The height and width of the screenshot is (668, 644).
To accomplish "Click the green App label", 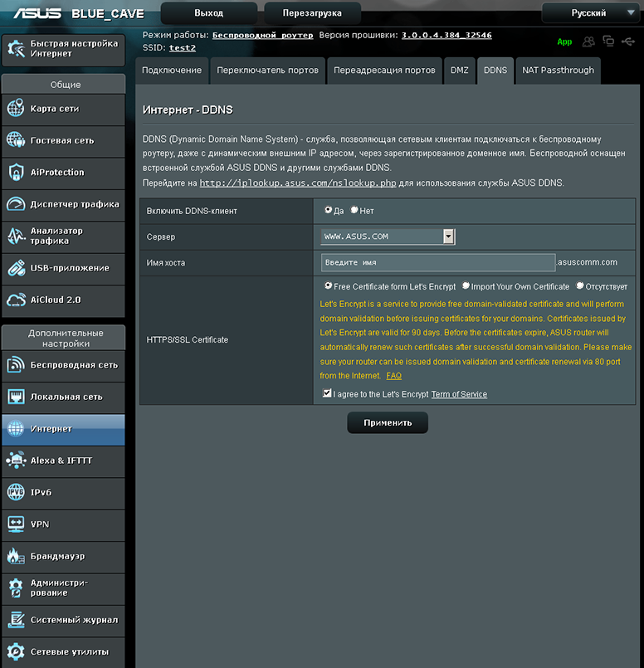I will 564,41.
